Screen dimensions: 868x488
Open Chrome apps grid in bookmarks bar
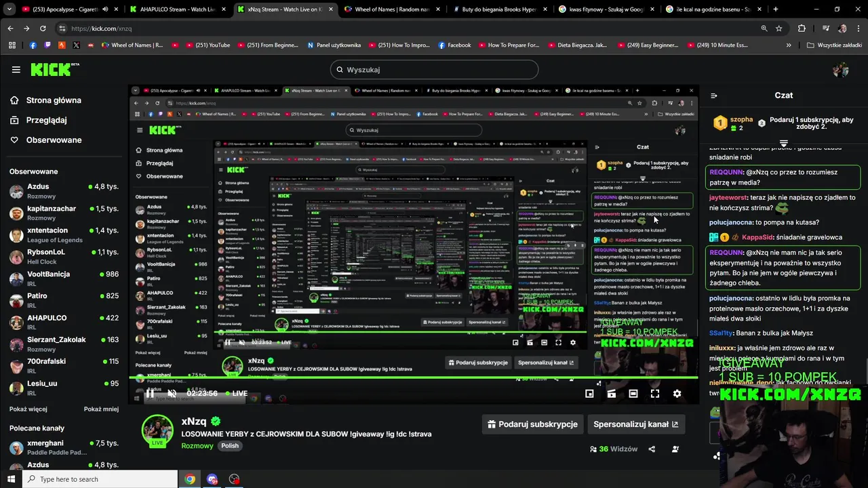point(12,45)
